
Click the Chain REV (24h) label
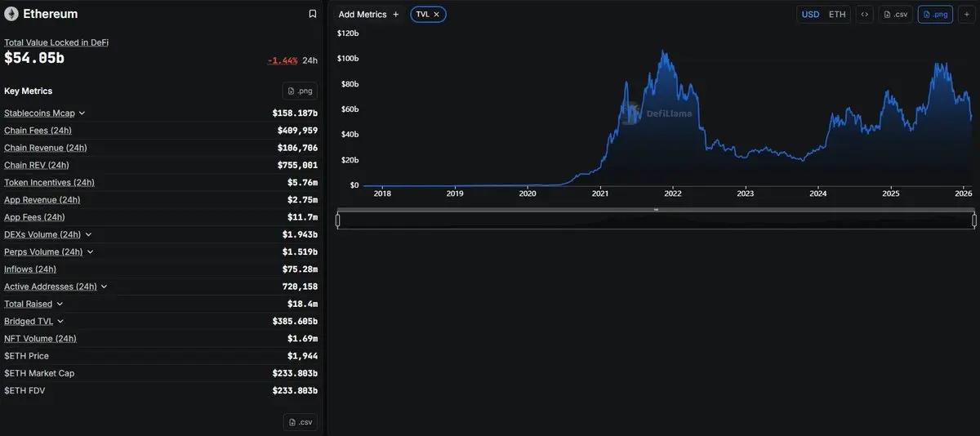tap(37, 165)
